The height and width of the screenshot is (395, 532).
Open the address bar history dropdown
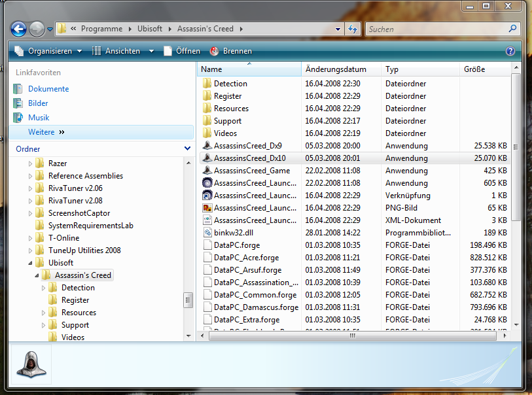coord(338,29)
